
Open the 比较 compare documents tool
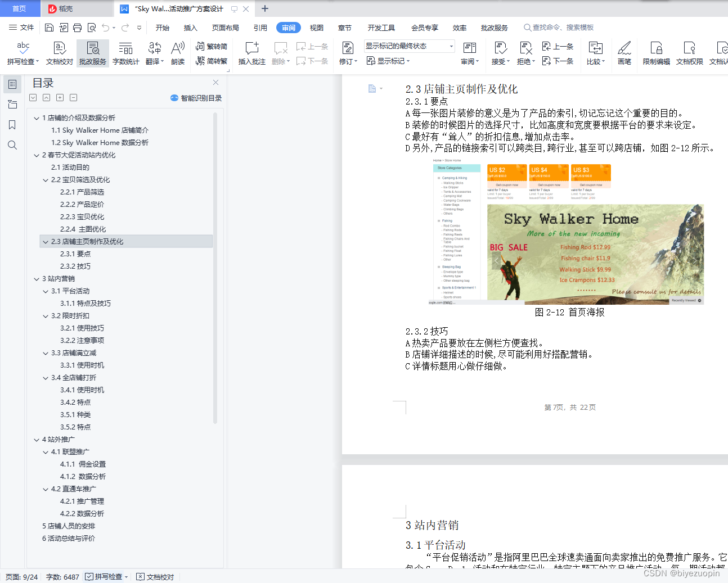tap(596, 54)
